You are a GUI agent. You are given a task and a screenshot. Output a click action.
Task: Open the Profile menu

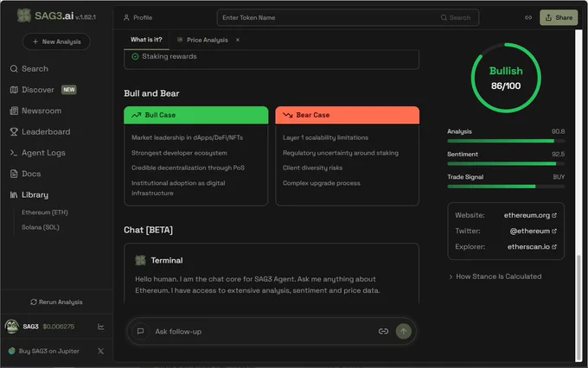138,17
